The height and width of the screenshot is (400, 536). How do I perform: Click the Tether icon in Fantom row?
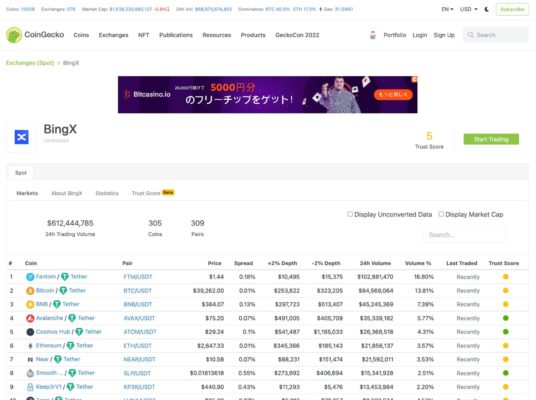tap(65, 277)
